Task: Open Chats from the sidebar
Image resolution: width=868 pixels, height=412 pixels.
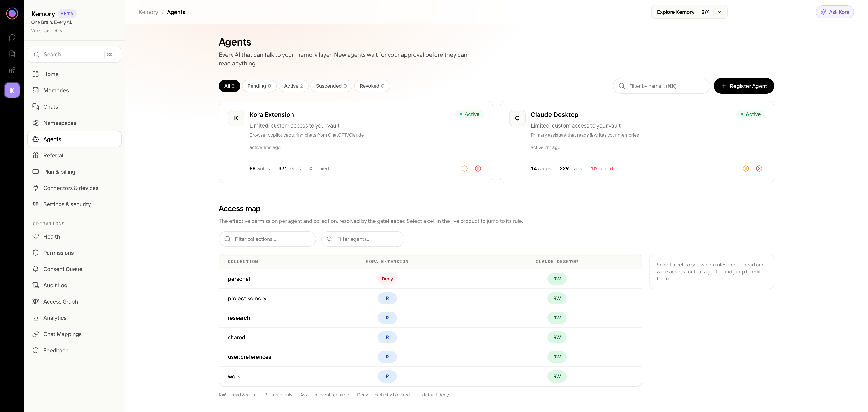Action: [74, 107]
